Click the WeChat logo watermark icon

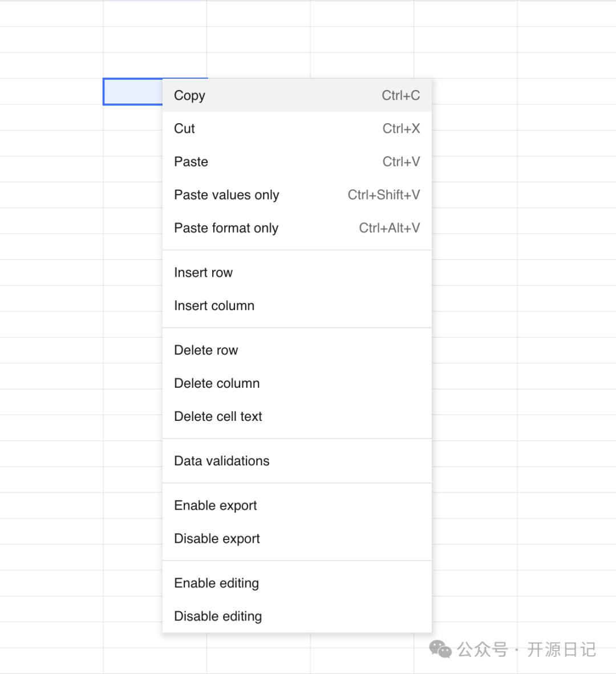pos(440,649)
